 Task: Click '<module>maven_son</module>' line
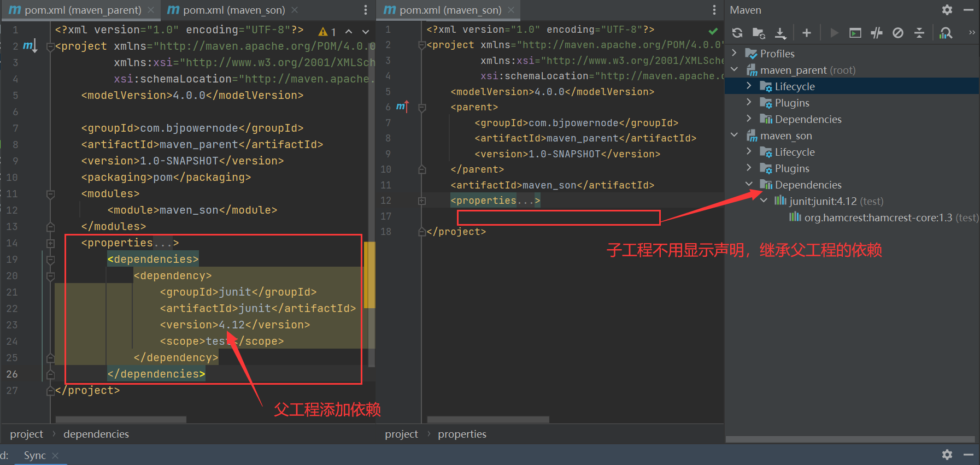[192, 210]
